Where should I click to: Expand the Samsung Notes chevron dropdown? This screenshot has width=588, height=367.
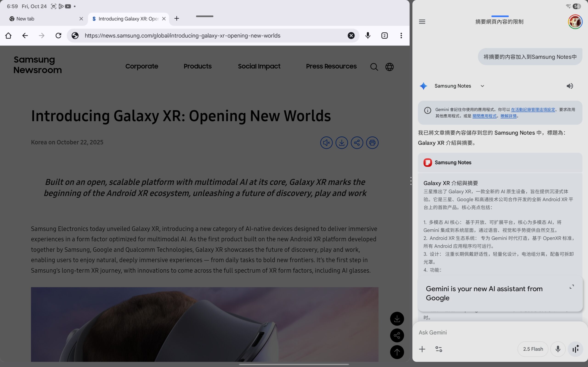click(x=482, y=86)
